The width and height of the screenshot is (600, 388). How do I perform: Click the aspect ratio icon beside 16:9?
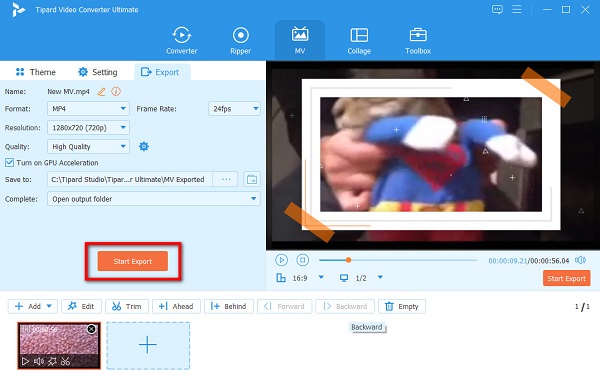pos(281,278)
